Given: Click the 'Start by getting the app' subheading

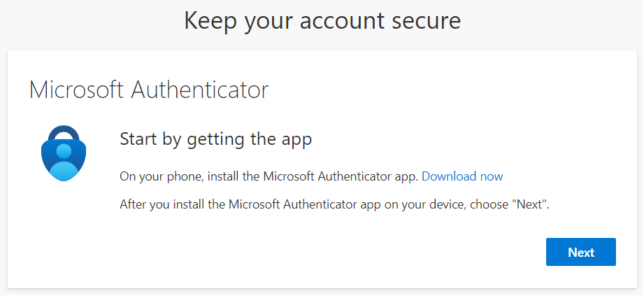Looking at the screenshot, I should 215,140.
